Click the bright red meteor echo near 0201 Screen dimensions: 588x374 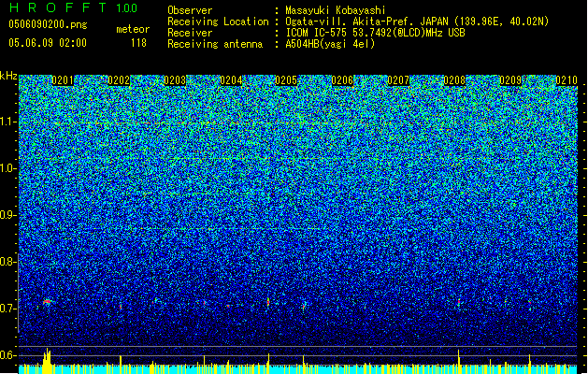(x=48, y=301)
